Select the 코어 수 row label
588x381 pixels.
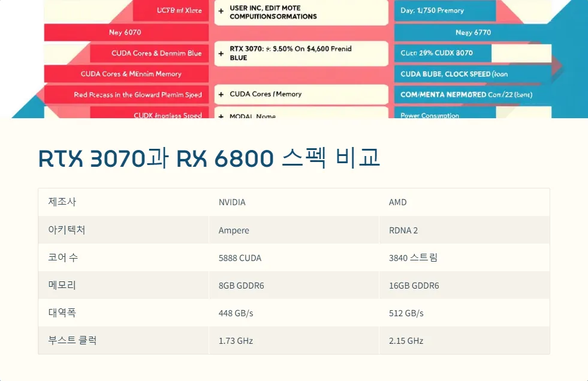click(63, 257)
